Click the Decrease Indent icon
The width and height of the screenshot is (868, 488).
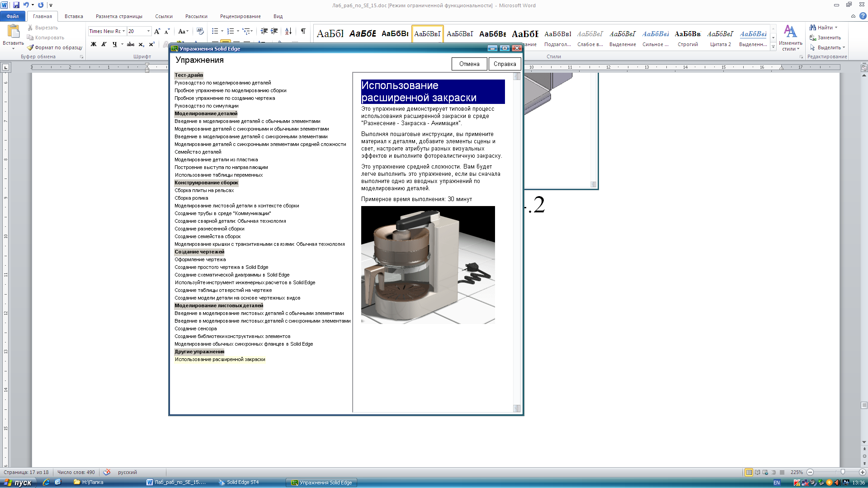pos(264,31)
